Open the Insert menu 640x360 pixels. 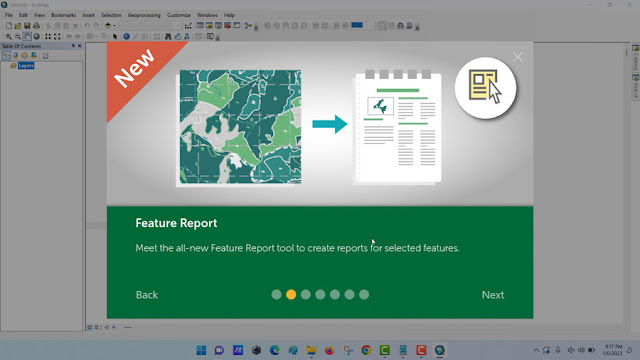[x=89, y=15]
